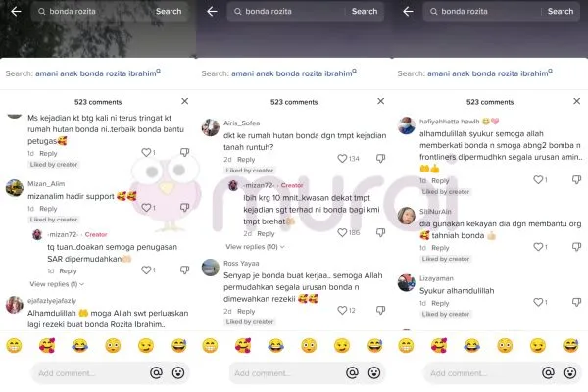Image resolution: width=588 pixels, height=392 pixels.
Task: Add the crying-laughing emoji in middle panel
Action: 275,346
